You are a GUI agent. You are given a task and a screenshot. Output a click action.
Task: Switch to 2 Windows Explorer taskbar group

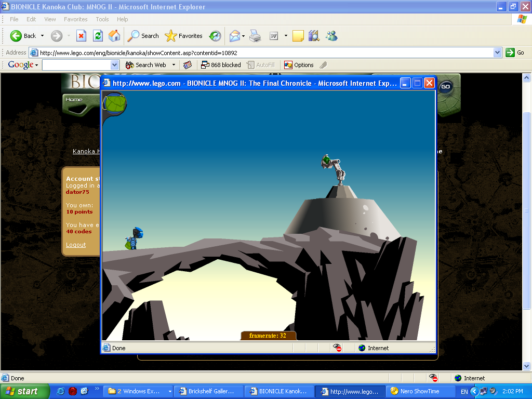[139, 391]
